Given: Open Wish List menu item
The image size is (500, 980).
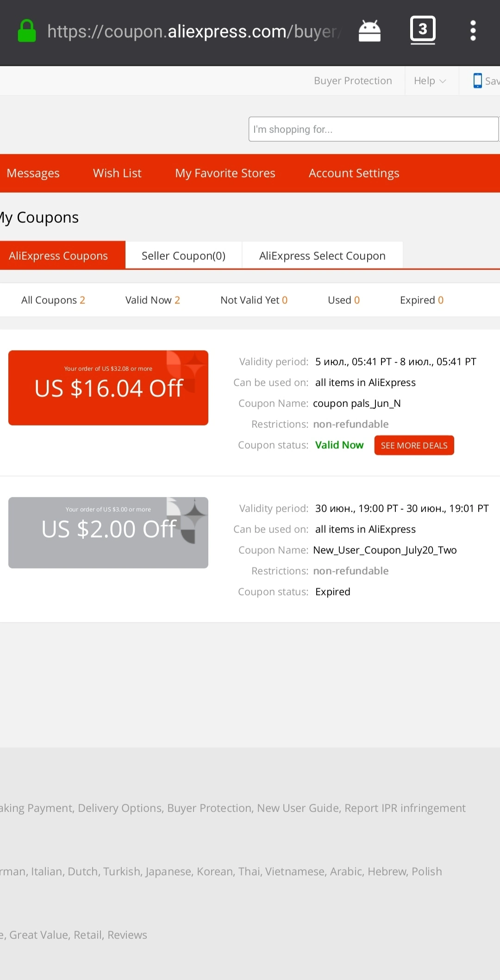Looking at the screenshot, I should click(117, 173).
